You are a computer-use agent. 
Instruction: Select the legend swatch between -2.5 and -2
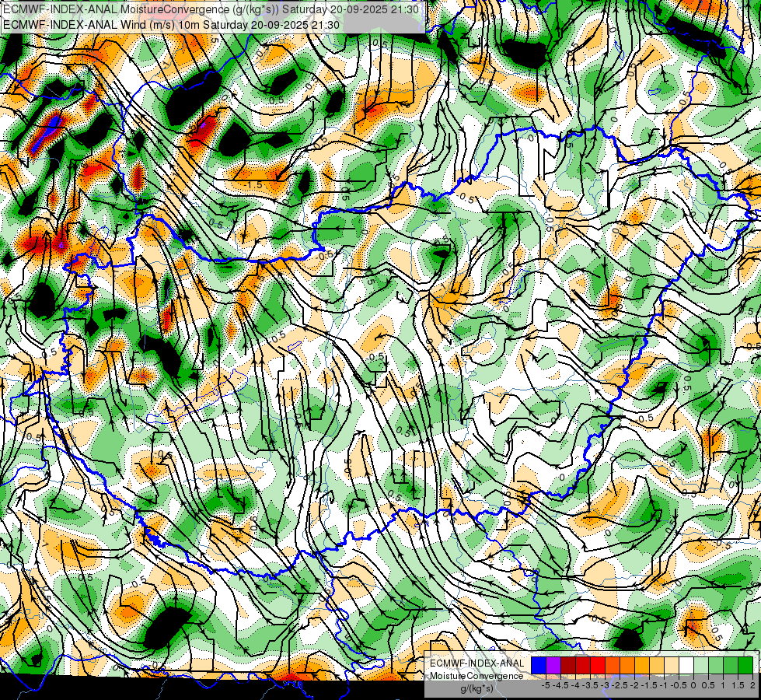(627, 666)
